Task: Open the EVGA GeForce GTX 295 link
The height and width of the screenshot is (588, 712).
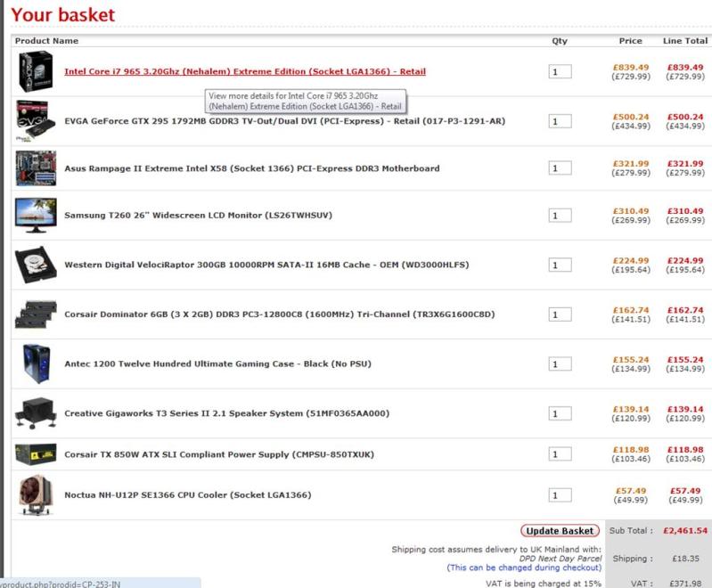Action: point(285,120)
